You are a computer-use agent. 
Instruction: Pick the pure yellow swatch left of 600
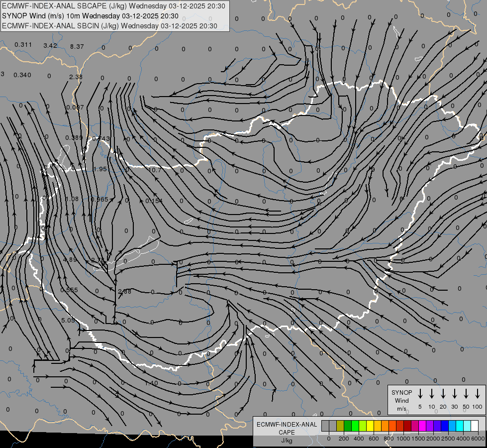[x=370, y=426]
